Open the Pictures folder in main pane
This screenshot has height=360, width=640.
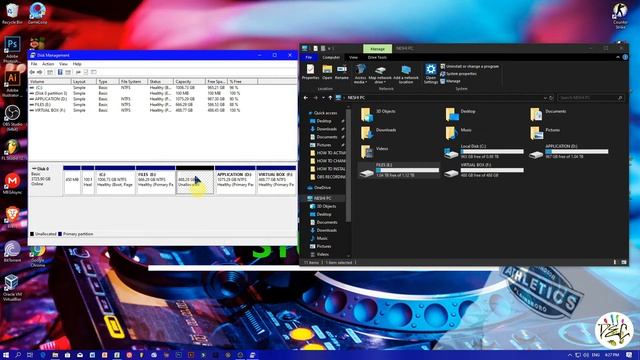click(x=545, y=133)
